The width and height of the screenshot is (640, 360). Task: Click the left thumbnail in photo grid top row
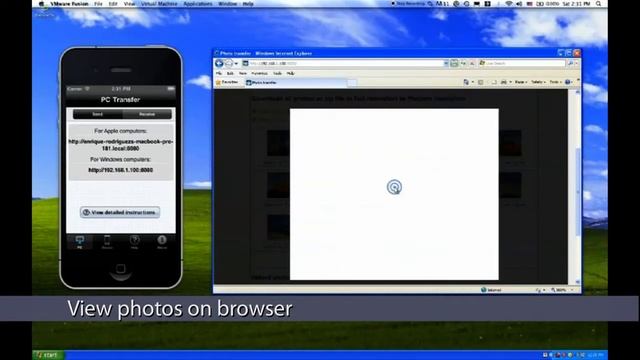pyautogui.click(x=278, y=143)
